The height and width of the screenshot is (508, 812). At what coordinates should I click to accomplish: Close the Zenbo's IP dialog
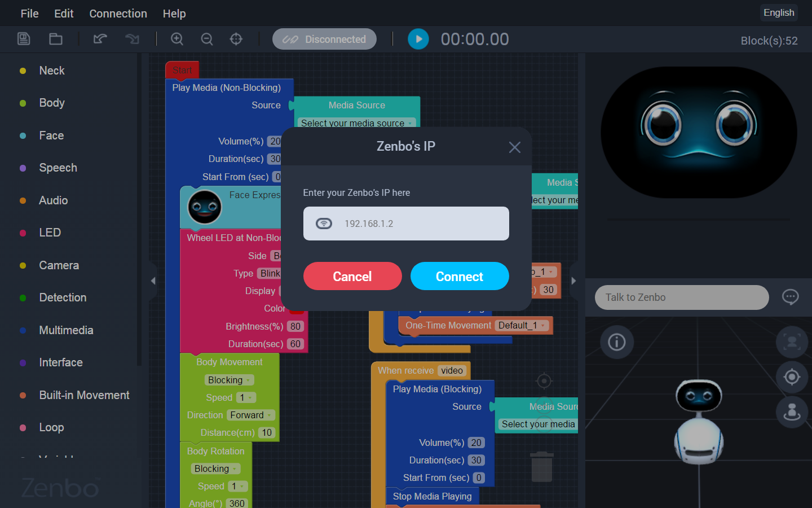tap(514, 147)
